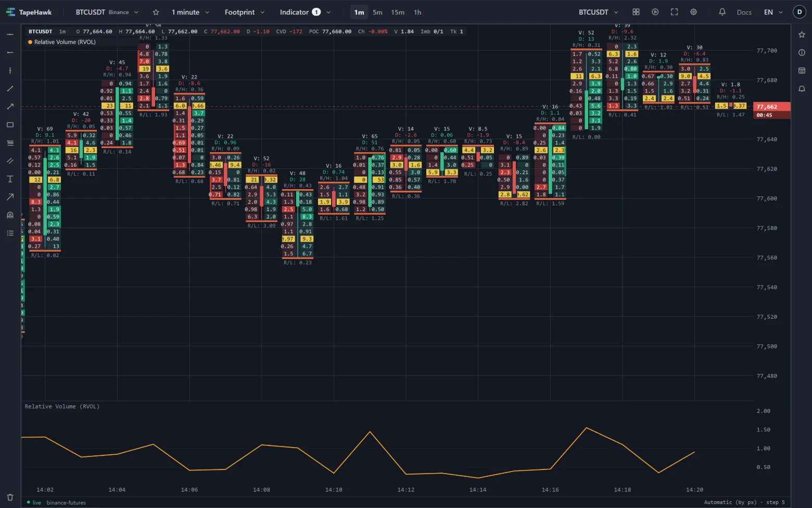Select the horizontal line drawing tool
Screen dimensions: 812x508
(x=10, y=34)
